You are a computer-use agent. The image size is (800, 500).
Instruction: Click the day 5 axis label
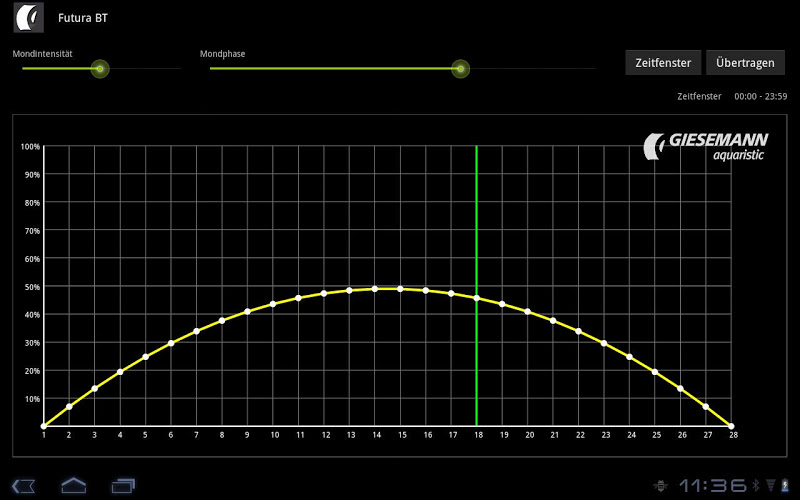(x=145, y=435)
